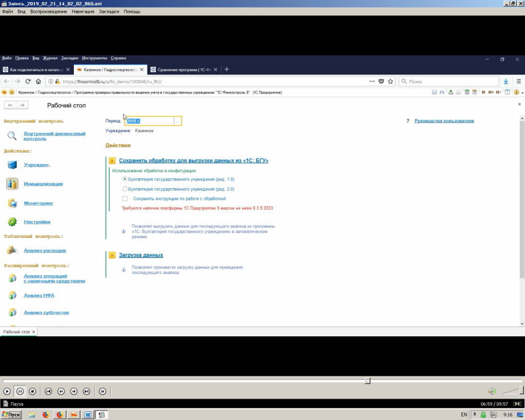Click the Инициализация sidebar icon
Screen dimensions: 525x420
12,184
